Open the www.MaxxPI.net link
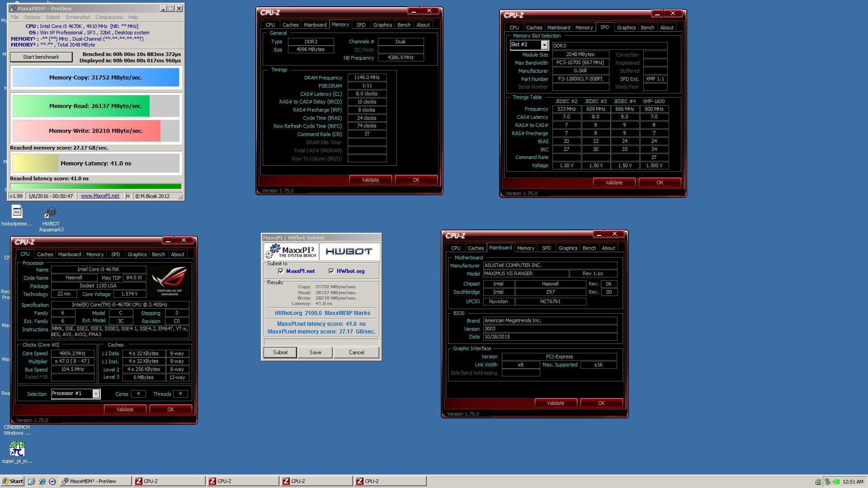 [100, 196]
